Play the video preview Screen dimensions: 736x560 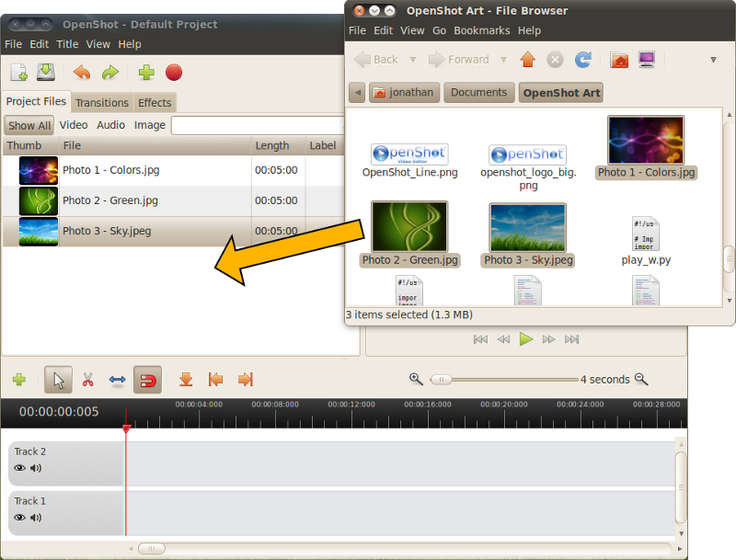point(525,338)
